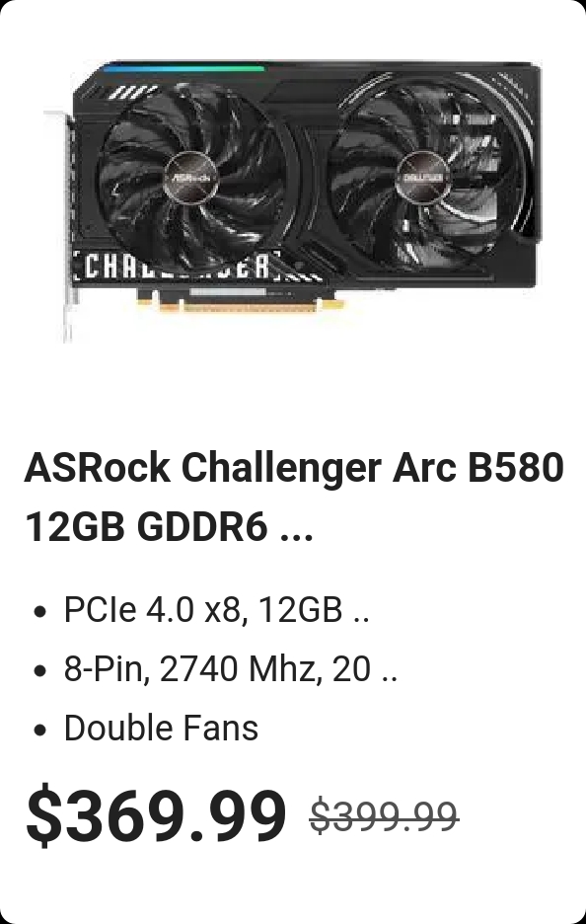Expand the truncated text after 2740 Mhz, 20

coord(390,670)
